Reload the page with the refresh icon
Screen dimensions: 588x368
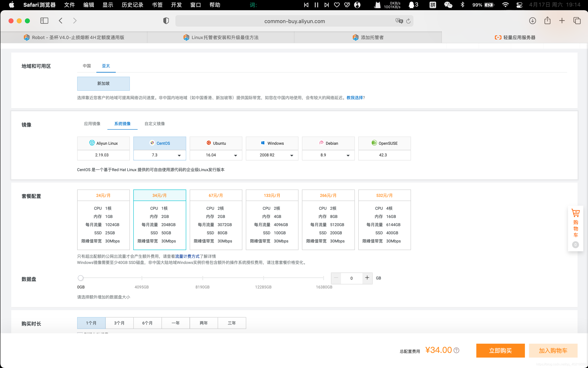(409, 21)
